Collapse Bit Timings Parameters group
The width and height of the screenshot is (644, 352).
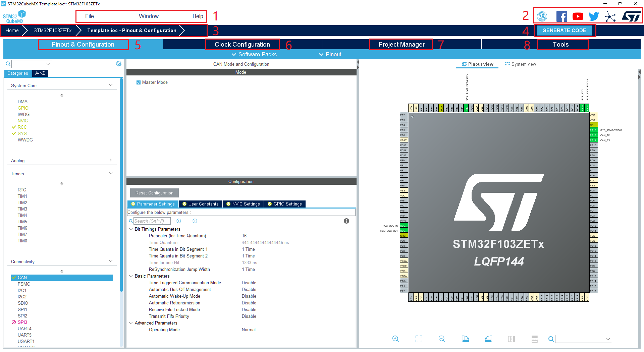click(x=131, y=229)
